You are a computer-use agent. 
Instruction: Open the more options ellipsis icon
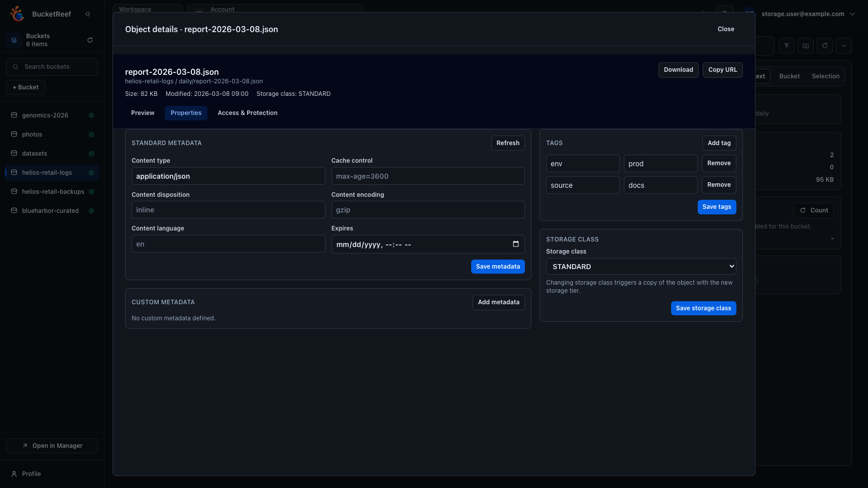pyautogui.click(x=844, y=46)
